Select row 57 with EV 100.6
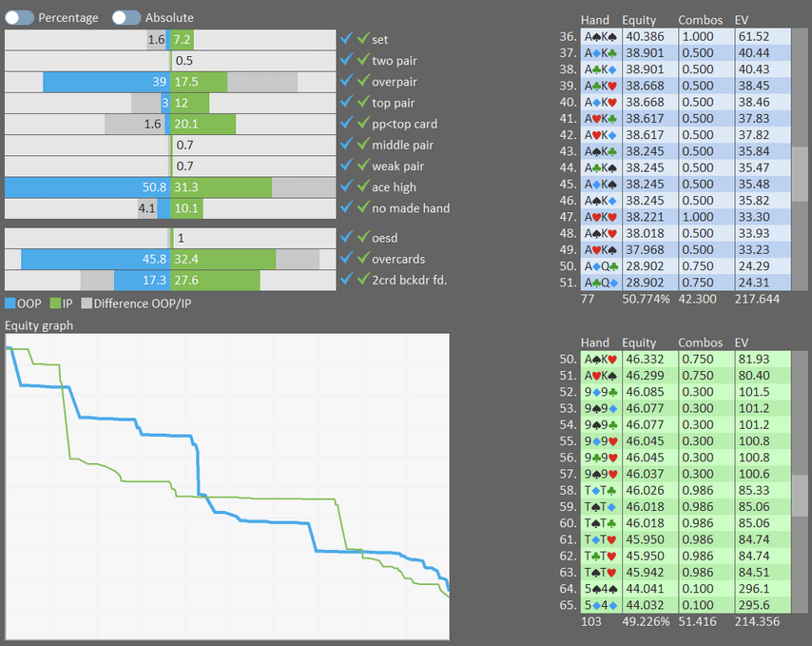This screenshot has height=646, width=812. pyautogui.click(x=686, y=474)
